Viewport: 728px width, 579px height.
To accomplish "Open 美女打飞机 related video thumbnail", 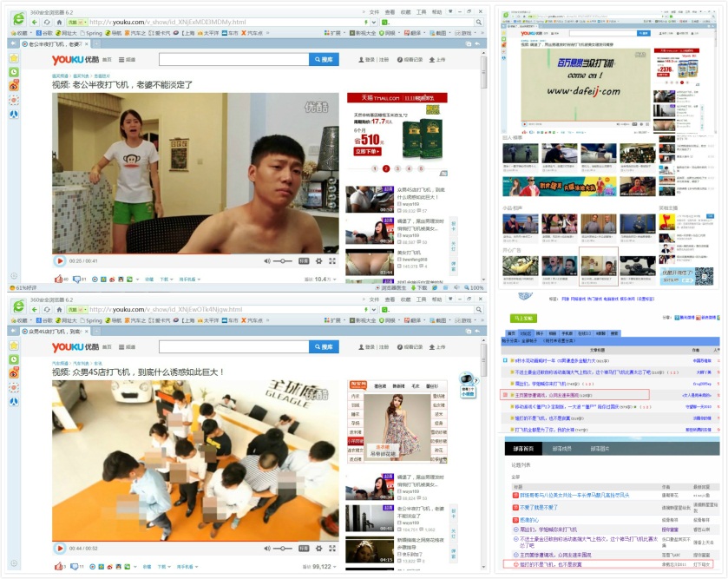I will point(370,262).
